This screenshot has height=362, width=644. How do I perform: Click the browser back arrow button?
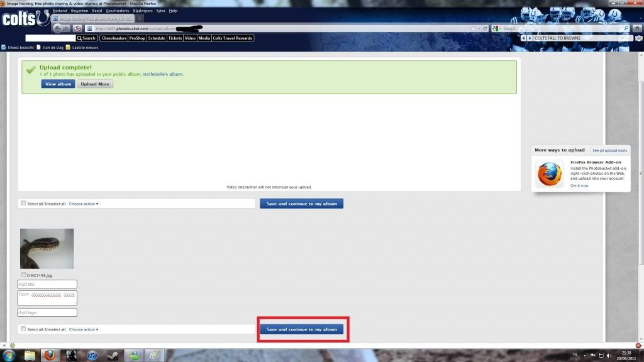pyautogui.click(x=57, y=28)
